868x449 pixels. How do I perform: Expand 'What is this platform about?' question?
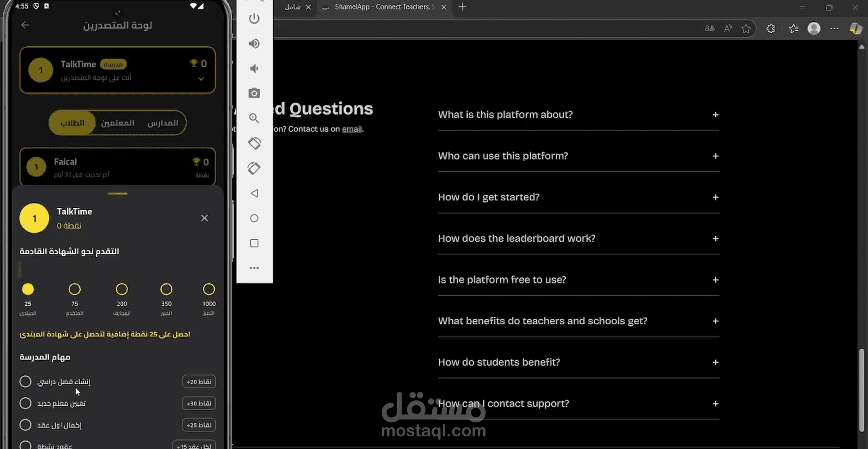click(x=578, y=115)
